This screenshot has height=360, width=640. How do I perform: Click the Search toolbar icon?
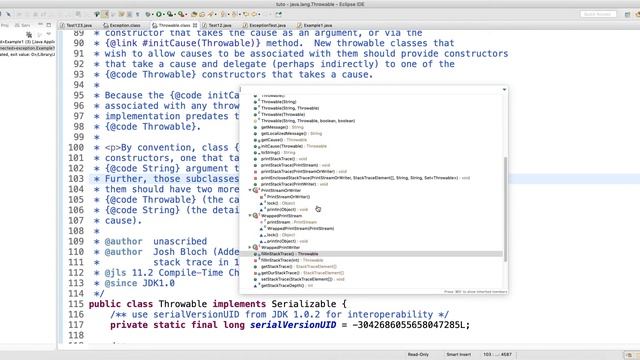tap(211, 14)
